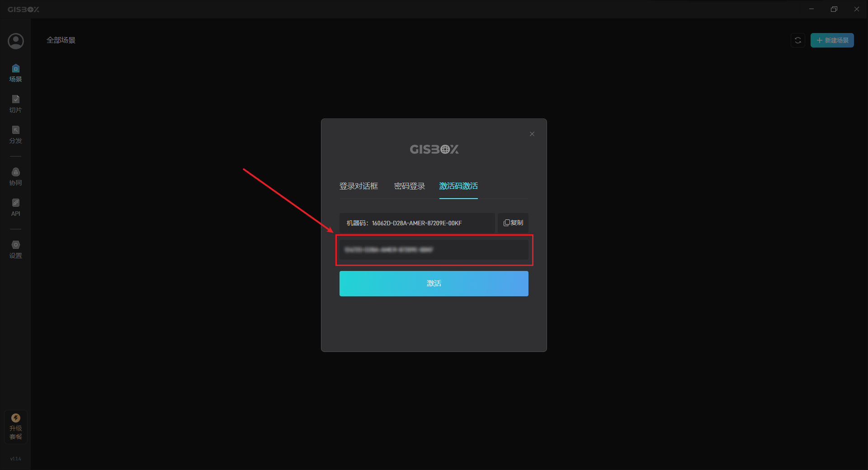Restore down the application window
The width and height of the screenshot is (868, 470).
(834, 9)
